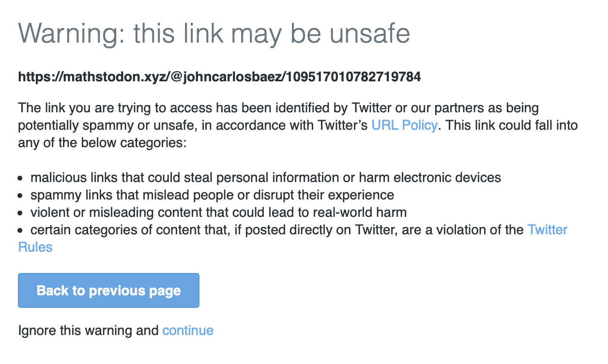Screen dimensions: 608x364
Task: Open the Twitter Rules link
Action: (547, 229)
